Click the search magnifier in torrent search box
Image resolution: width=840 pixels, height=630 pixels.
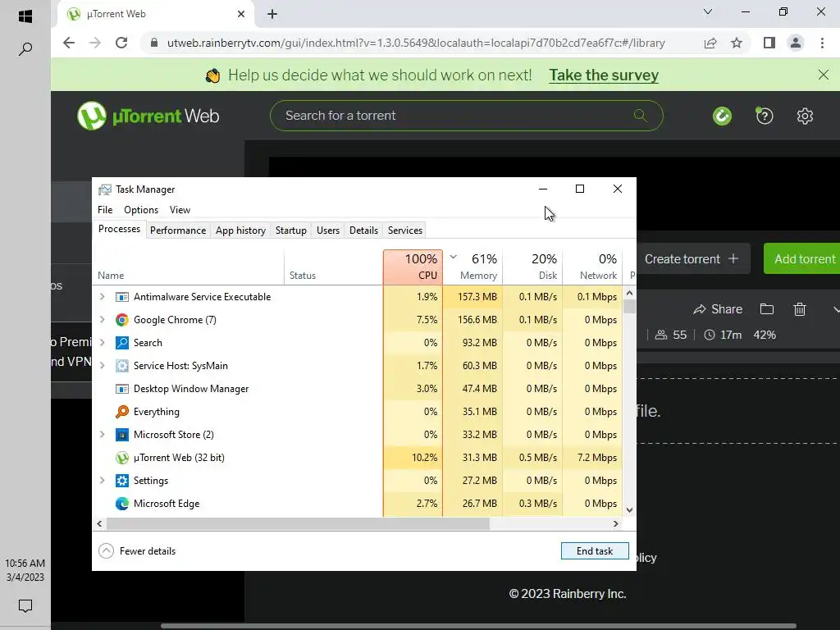click(640, 115)
